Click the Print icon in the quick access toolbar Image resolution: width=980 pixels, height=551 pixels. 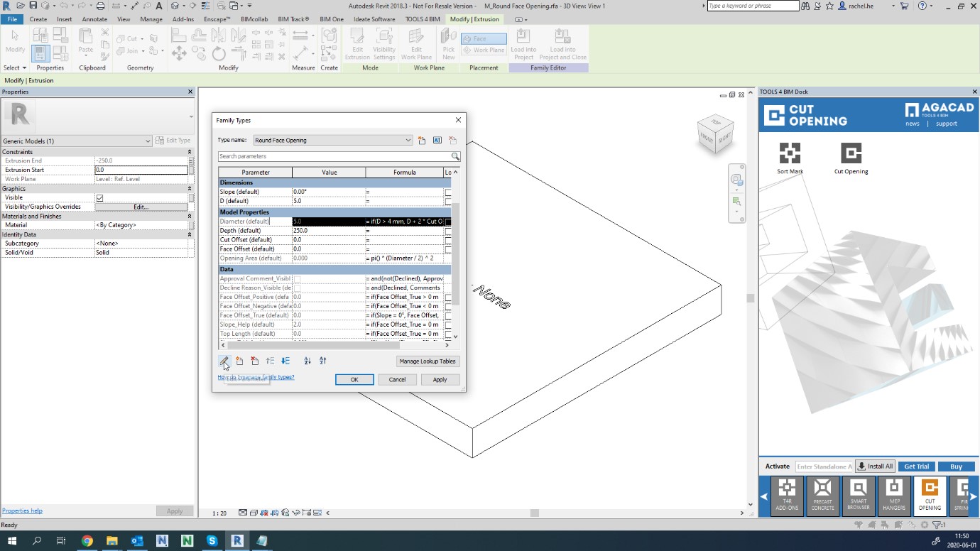[99, 6]
